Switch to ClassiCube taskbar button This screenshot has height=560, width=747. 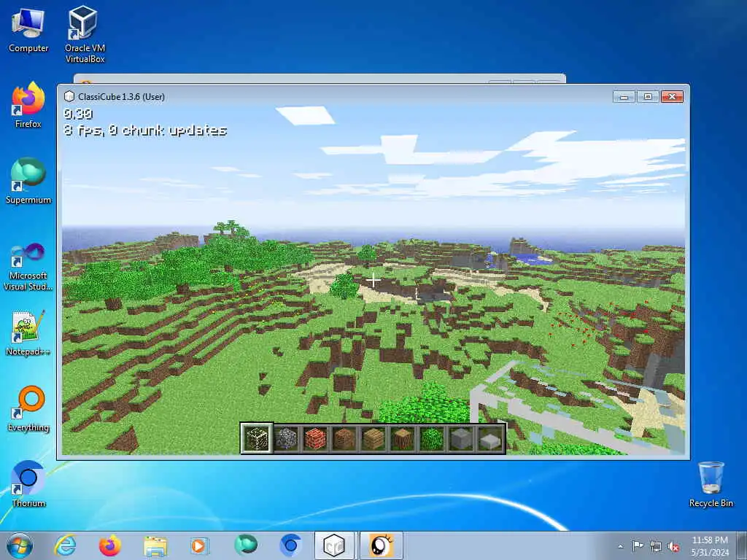pos(334,545)
